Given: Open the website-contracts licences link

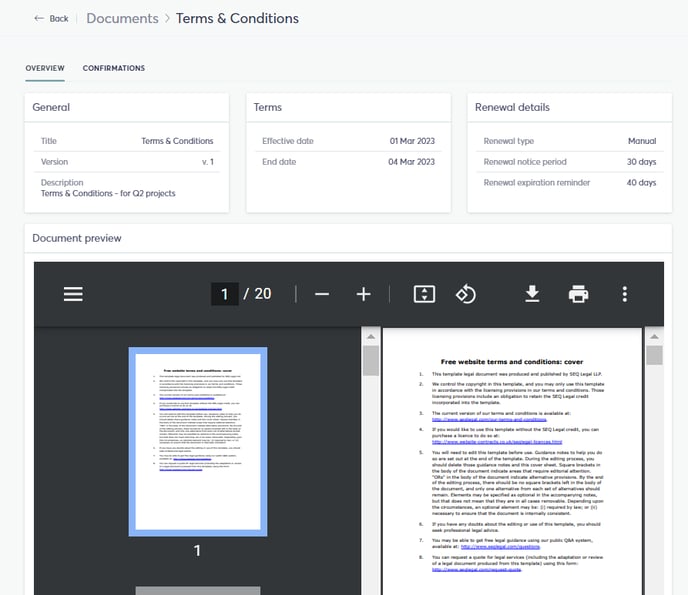Looking at the screenshot, I should [497, 441].
